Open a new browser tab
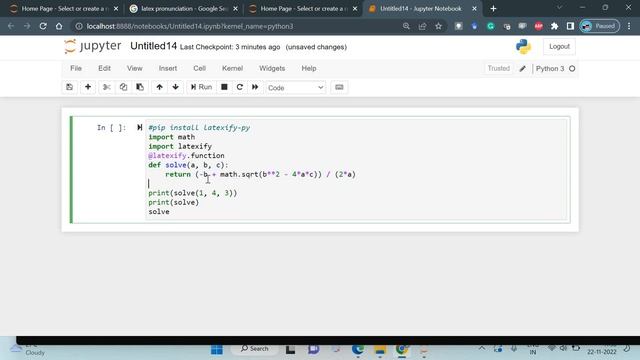 point(493,9)
